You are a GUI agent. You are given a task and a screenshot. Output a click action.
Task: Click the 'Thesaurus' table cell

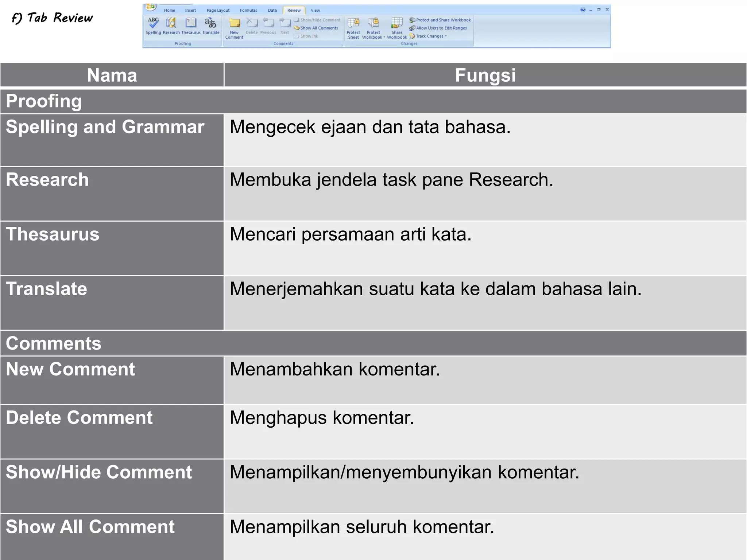pyautogui.click(x=112, y=248)
